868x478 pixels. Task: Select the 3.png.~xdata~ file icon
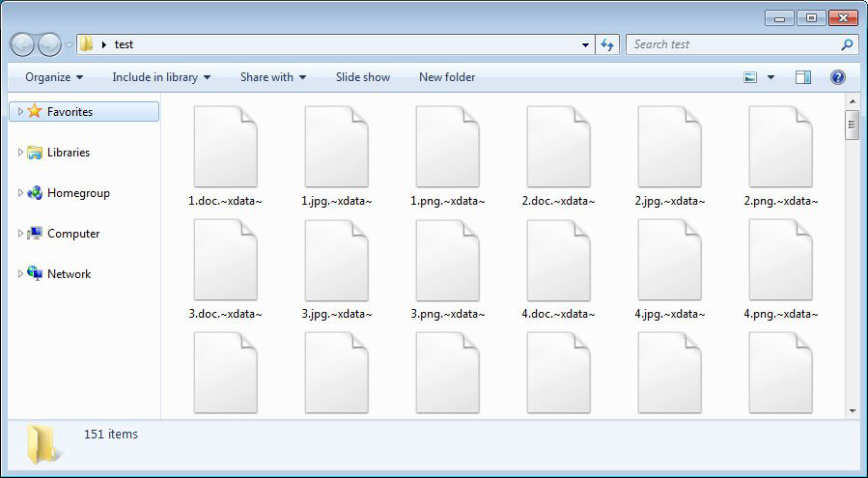[447, 260]
